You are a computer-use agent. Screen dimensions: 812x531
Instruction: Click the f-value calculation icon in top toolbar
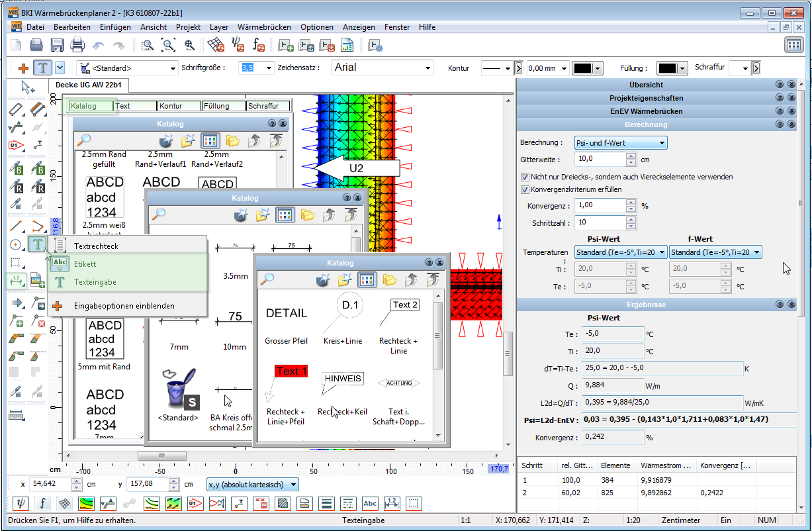click(x=259, y=45)
